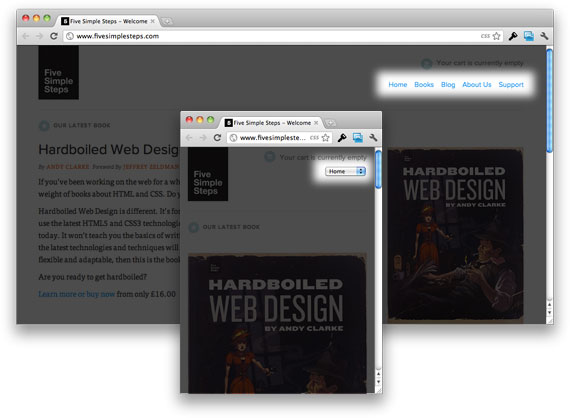Image resolution: width=570 pixels, height=418 pixels.
Task: Go forward in the large browser window
Action: [39, 36]
